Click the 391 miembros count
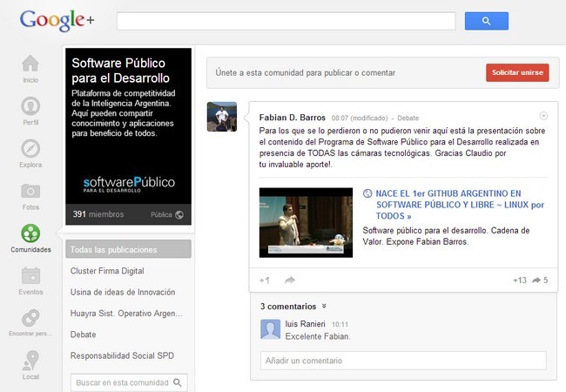 (x=98, y=214)
